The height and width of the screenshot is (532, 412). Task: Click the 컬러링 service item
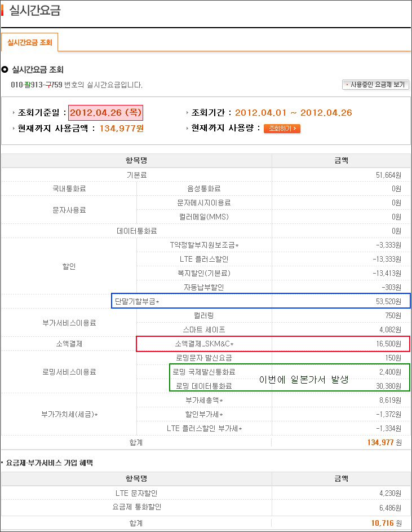pyautogui.click(x=203, y=315)
